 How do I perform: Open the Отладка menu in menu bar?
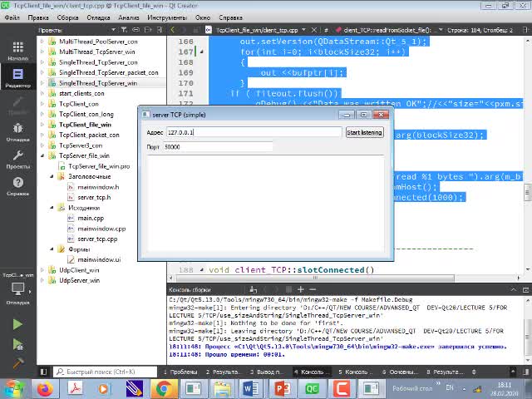[98, 17]
